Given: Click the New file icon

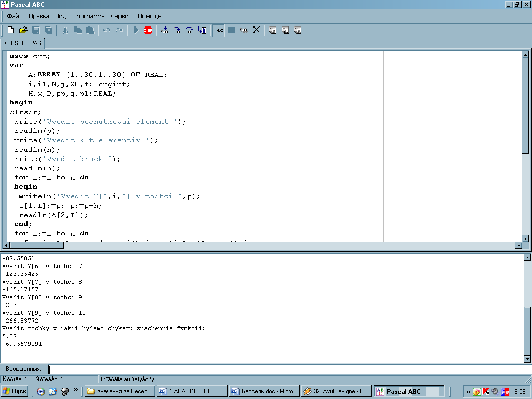Looking at the screenshot, I should point(10,30).
